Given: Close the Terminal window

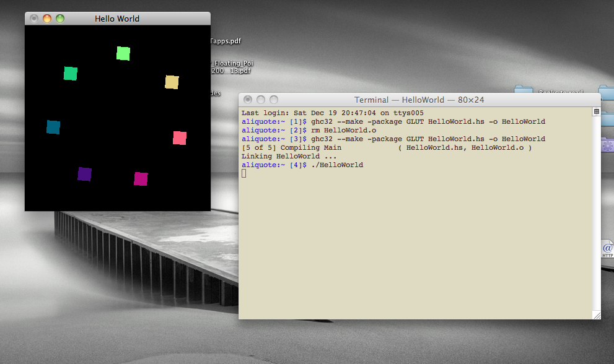Looking at the screenshot, I should click(x=248, y=100).
